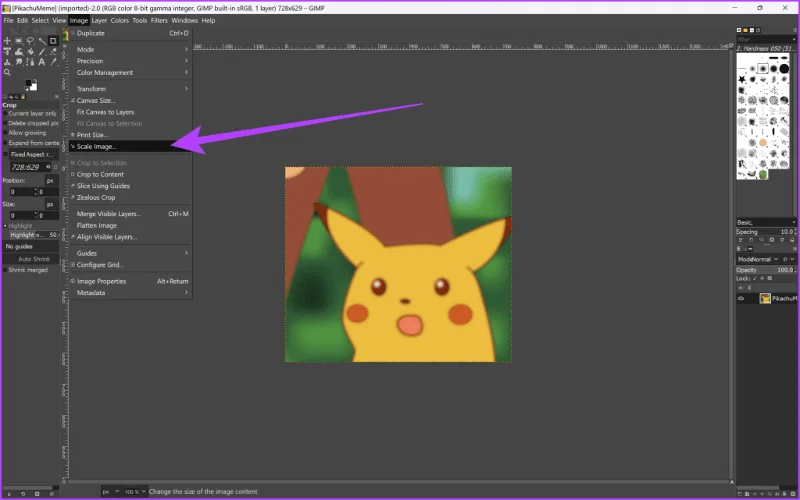Enable the Delete cropped pixels checkbox
This screenshot has height=500, width=800.
pyautogui.click(x=6, y=123)
